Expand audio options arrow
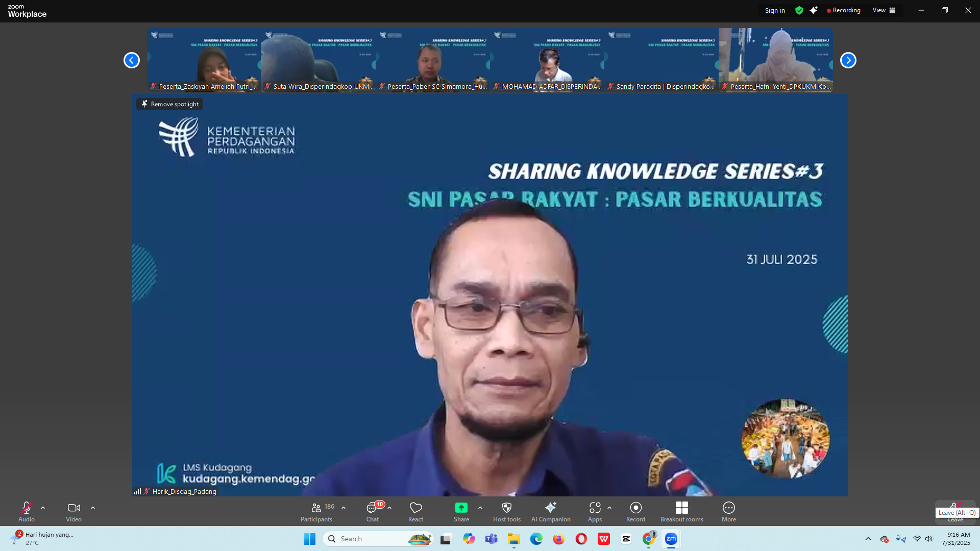Viewport: 980px width, 551px height. tap(43, 508)
